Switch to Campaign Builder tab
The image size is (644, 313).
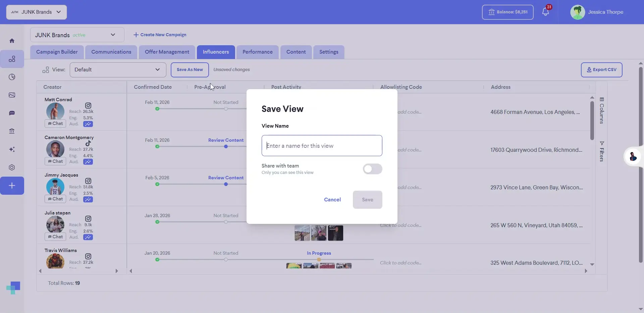coord(57,52)
